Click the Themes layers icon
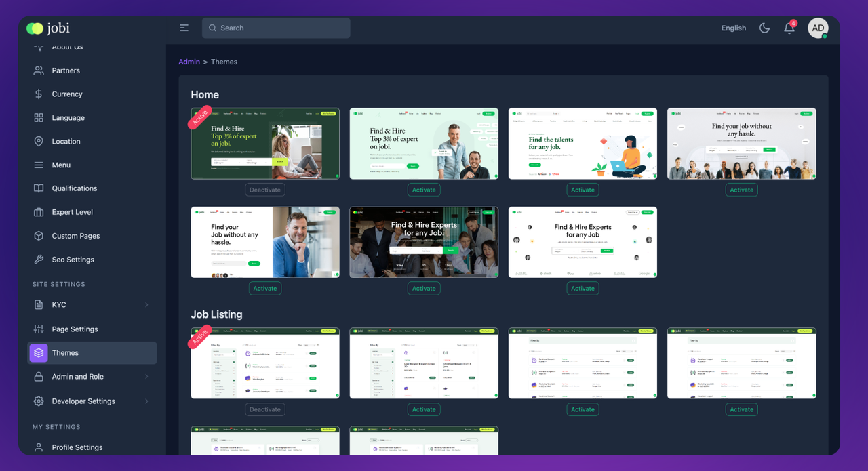The width and height of the screenshot is (868, 471). pyautogui.click(x=39, y=353)
